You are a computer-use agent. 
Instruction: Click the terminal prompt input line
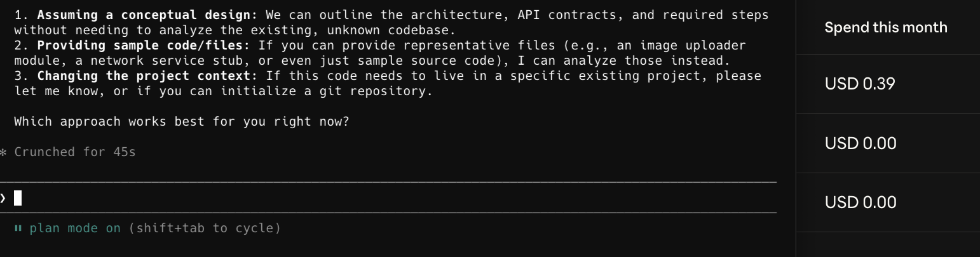388,198
